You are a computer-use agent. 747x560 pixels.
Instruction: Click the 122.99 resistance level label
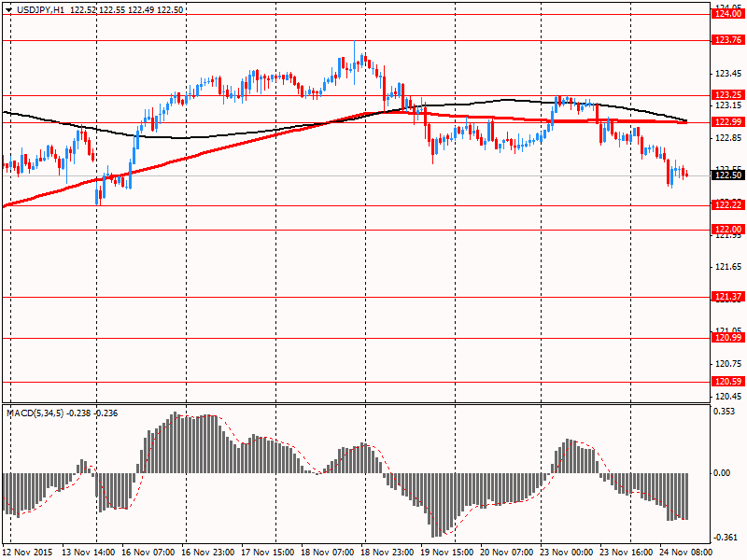pyautogui.click(x=727, y=122)
